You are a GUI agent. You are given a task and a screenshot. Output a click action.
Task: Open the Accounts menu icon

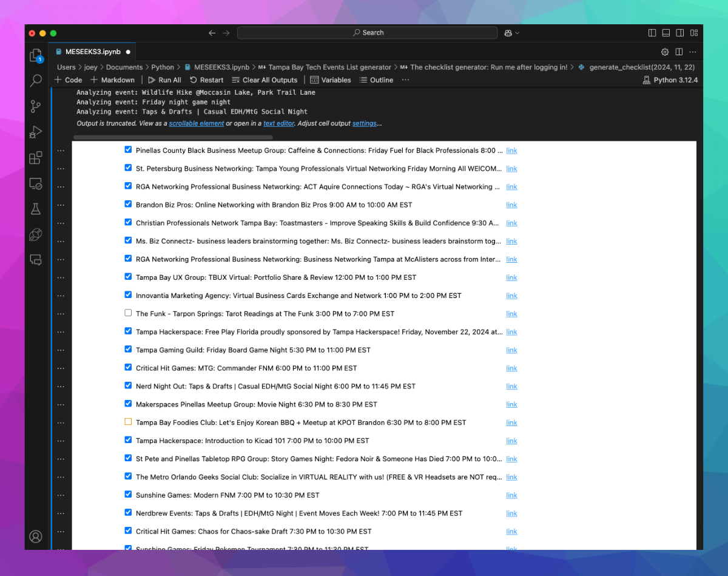coord(36,537)
